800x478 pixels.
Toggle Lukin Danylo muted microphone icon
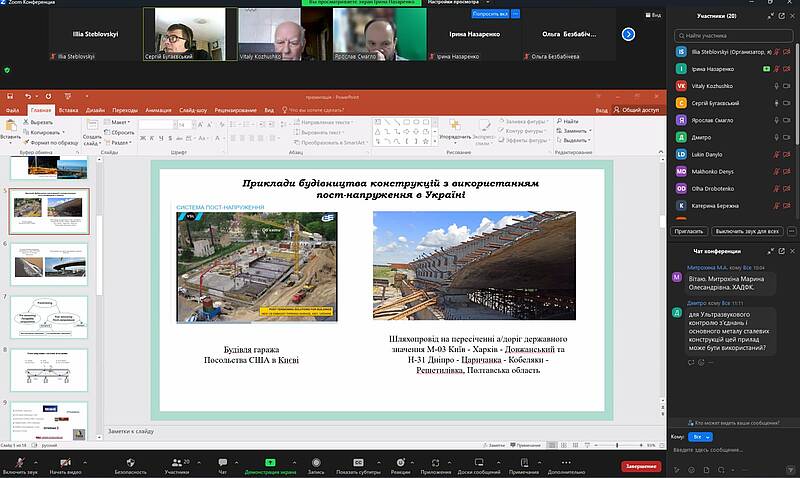click(x=777, y=154)
